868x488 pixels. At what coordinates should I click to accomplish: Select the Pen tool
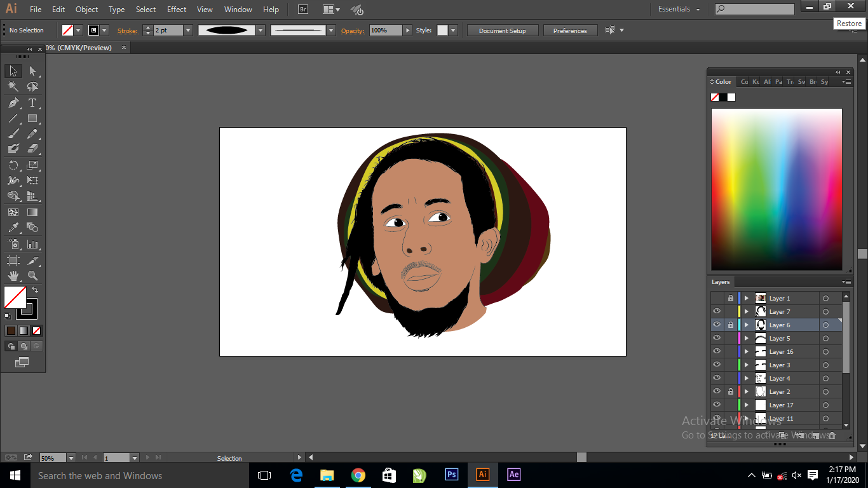click(x=13, y=103)
